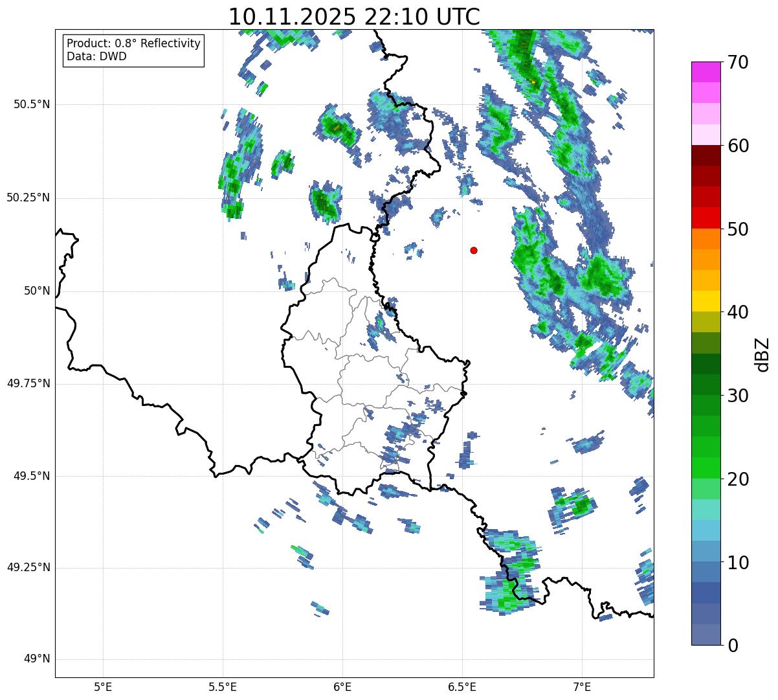
Task: Click the magenta top segment of the colorbar
Action: pos(706,72)
